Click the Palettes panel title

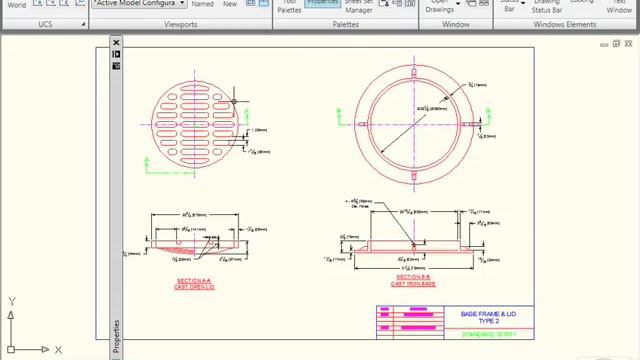(x=345, y=24)
